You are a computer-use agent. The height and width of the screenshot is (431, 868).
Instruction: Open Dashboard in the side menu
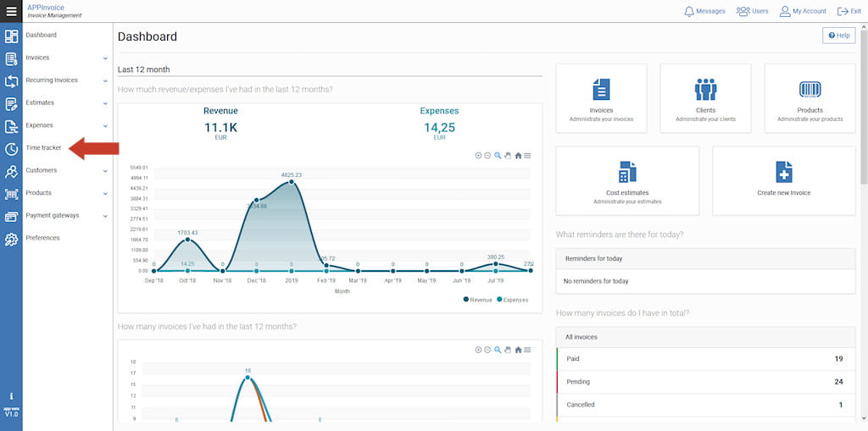click(x=41, y=35)
